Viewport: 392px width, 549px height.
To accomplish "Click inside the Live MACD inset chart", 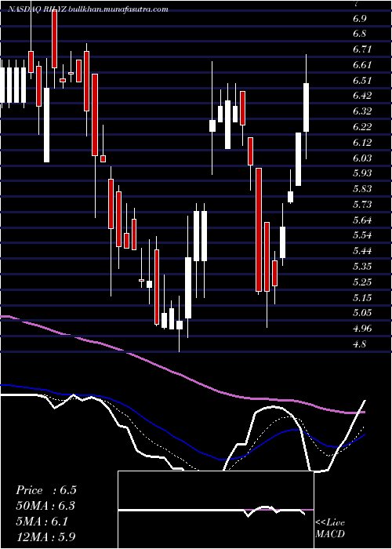I will (216, 510).
